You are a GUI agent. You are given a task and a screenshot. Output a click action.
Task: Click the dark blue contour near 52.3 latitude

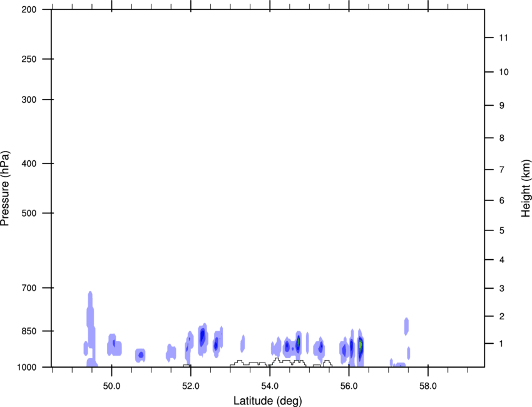pos(202,337)
